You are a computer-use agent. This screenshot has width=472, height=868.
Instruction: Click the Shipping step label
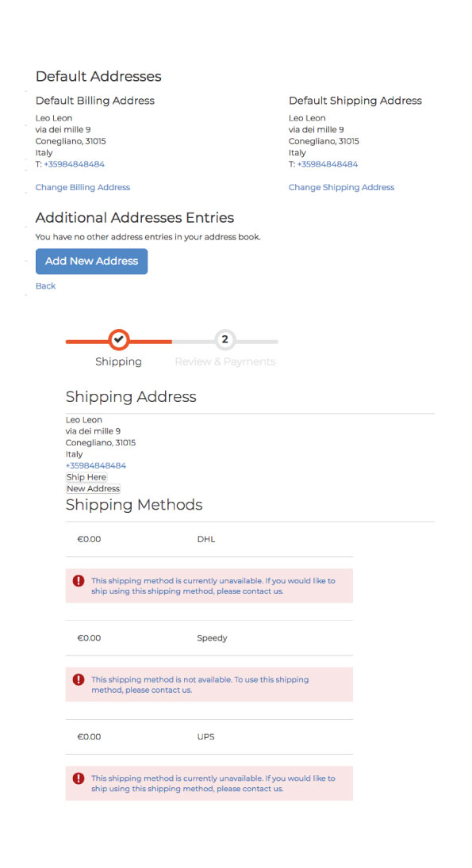click(118, 361)
